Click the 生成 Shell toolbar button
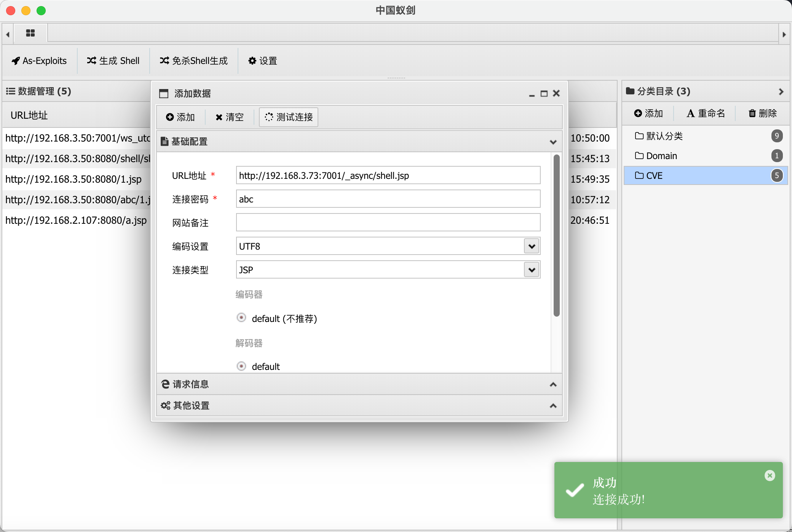Image resolution: width=792 pixels, height=532 pixels. tap(113, 61)
